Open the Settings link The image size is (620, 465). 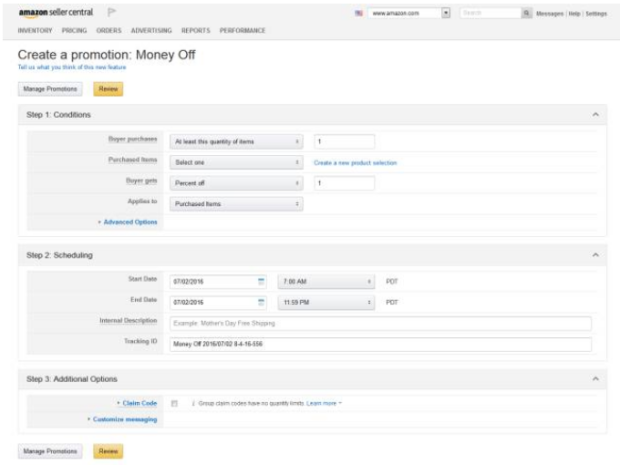tap(596, 13)
